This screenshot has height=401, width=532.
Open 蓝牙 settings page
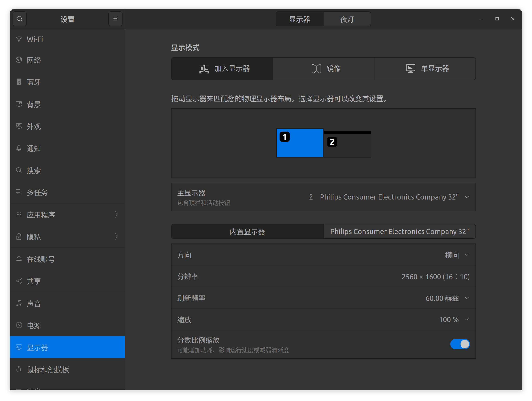coord(67,82)
